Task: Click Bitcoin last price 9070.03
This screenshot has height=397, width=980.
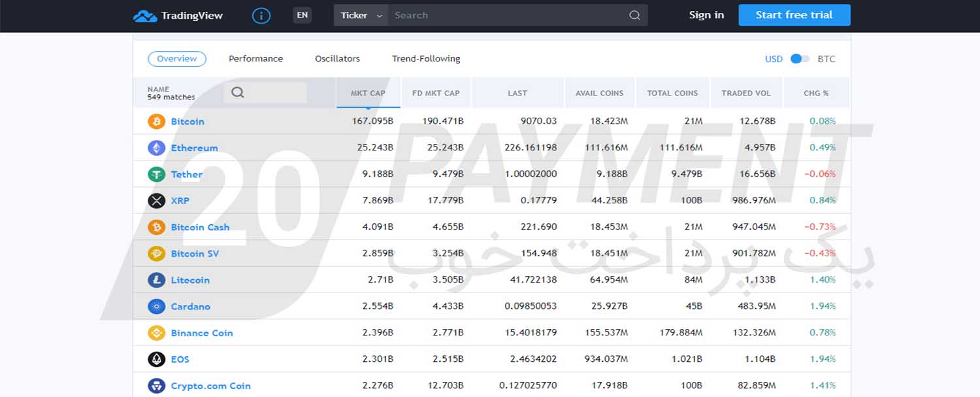Action: tap(538, 121)
